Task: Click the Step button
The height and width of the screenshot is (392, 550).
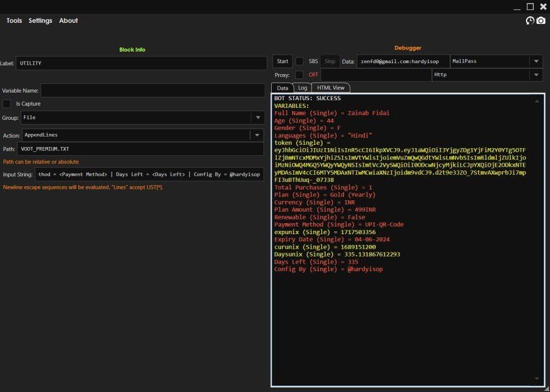Action: point(330,62)
